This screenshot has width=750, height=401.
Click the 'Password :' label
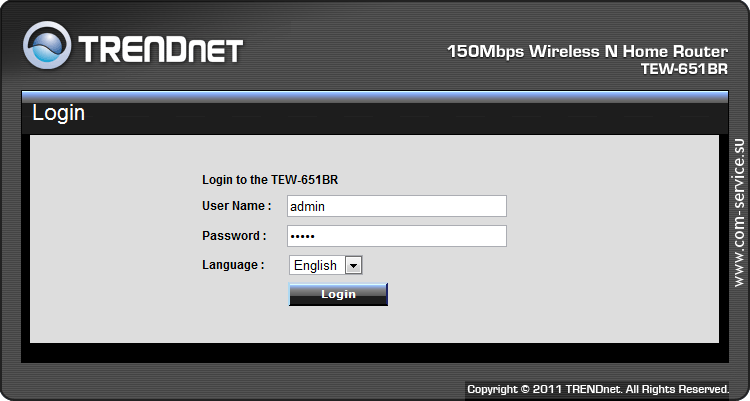click(x=234, y=236)
